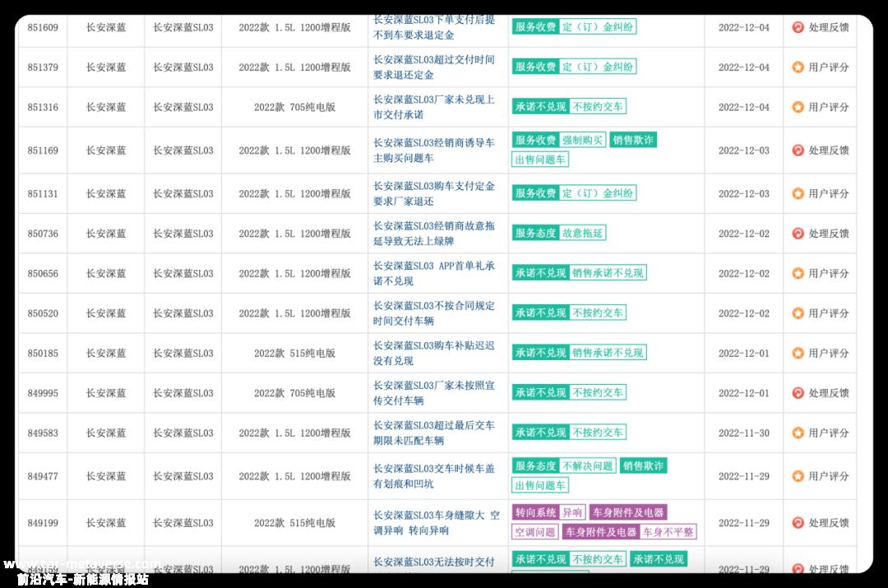Click the 服务态度 不解决问题 tag
This screenshot has height=588, width=888.
[563, 466]
